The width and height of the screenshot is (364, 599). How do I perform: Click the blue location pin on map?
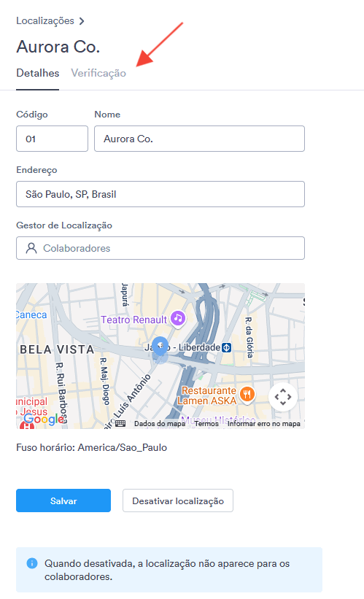[160, 346]
